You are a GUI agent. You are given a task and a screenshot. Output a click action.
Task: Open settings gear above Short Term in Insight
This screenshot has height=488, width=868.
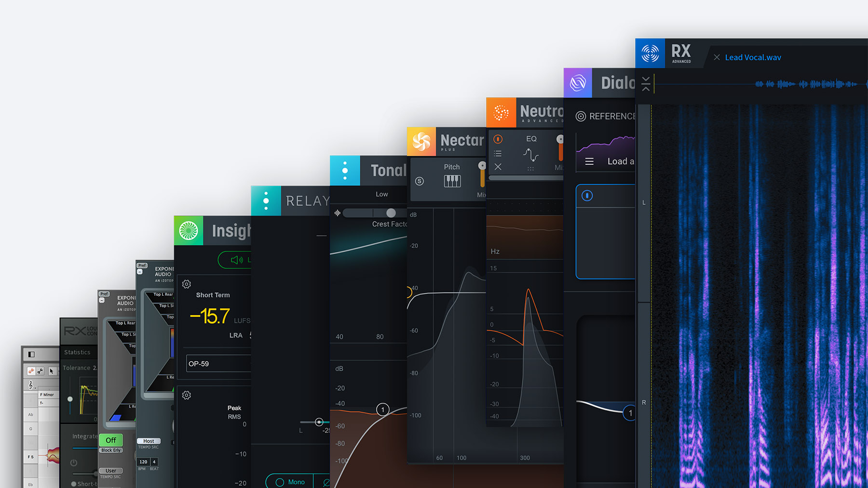point(187,284)
